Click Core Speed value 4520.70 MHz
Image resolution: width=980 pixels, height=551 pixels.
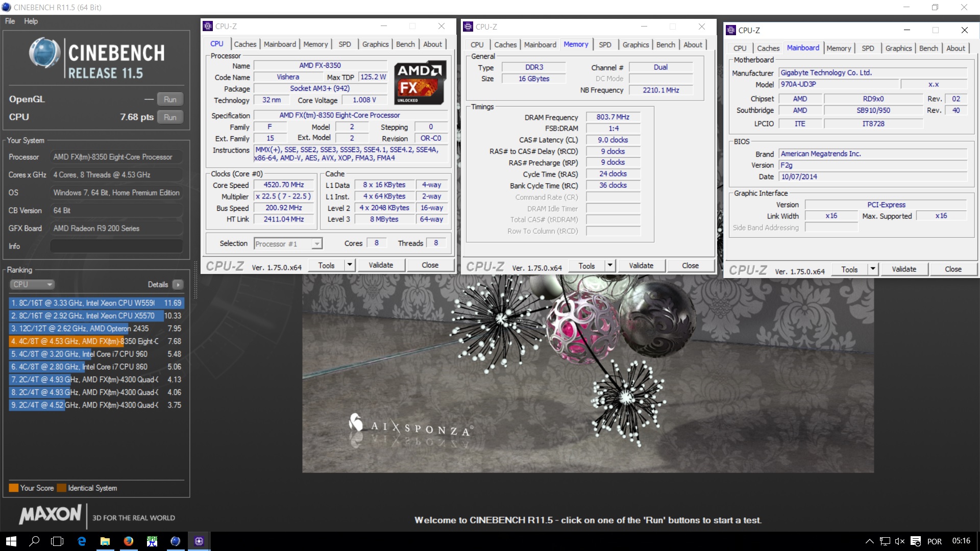click(x=283, y=185)
